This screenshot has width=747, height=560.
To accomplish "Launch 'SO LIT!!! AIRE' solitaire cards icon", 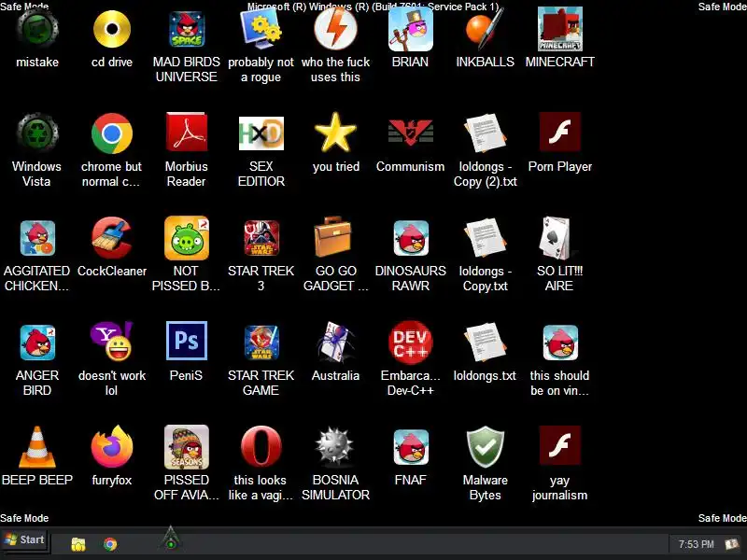I will 556,238.
